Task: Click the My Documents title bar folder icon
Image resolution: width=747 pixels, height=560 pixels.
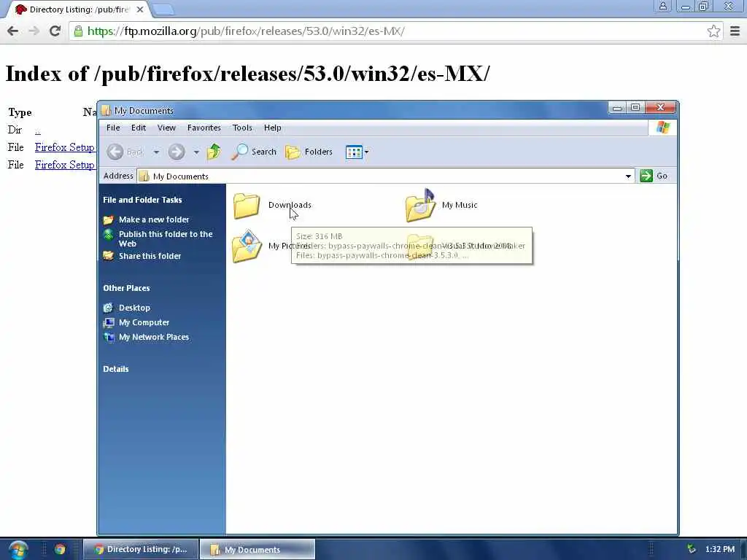Action: 106,111
